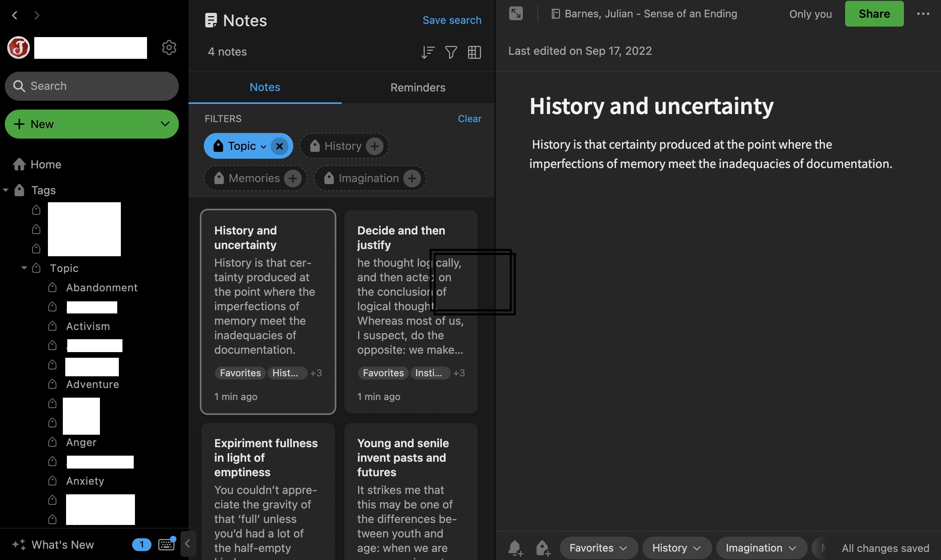Change the note list view layout icon
The image size is (941, 560).
pyautogui.click(x=474, y=52)
